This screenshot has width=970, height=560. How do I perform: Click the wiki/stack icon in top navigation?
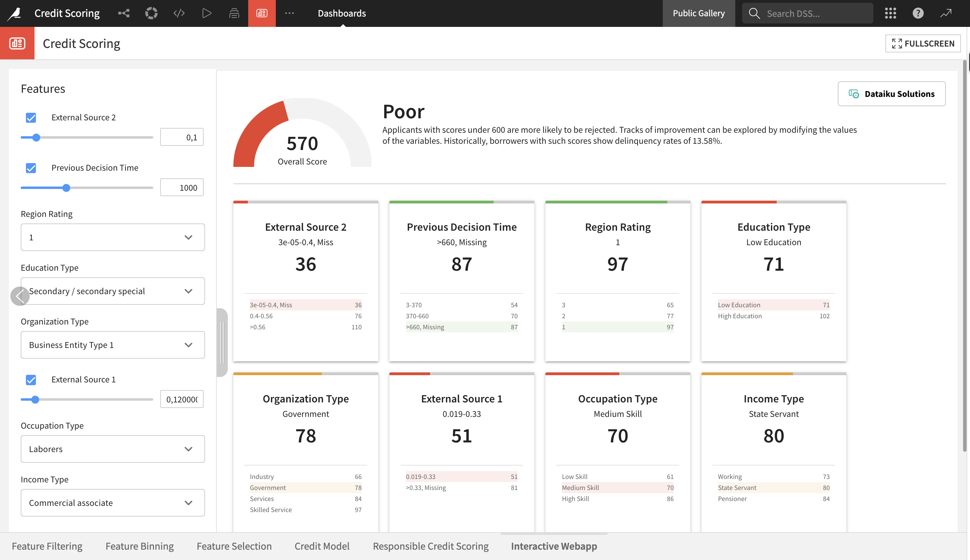click(x=234, y=13)
